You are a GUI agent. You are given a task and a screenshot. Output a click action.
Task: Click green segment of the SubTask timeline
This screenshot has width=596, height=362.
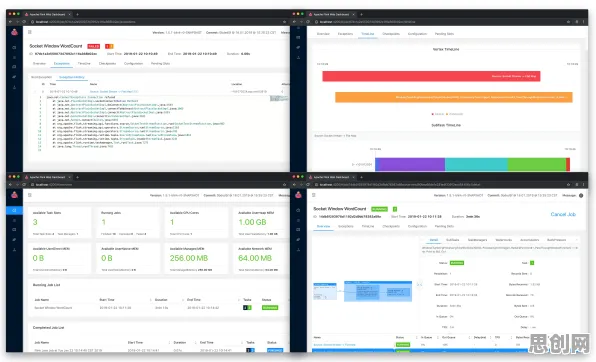537,165
